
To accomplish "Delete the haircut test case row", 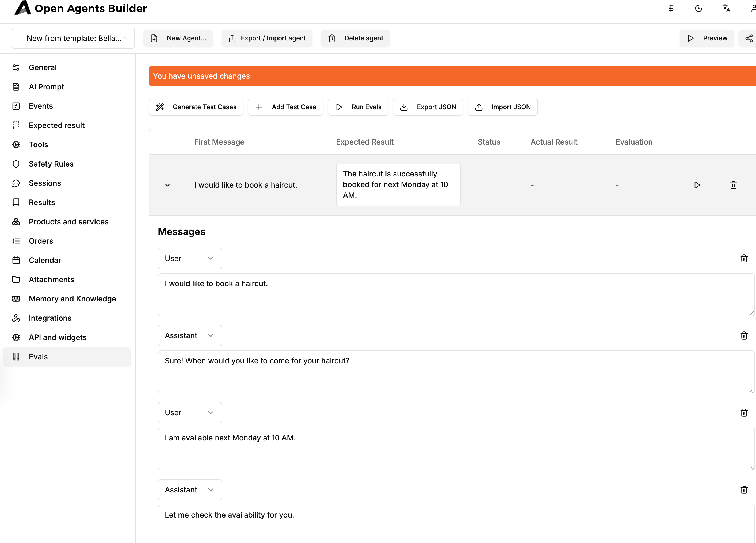I will click(733, 185).
